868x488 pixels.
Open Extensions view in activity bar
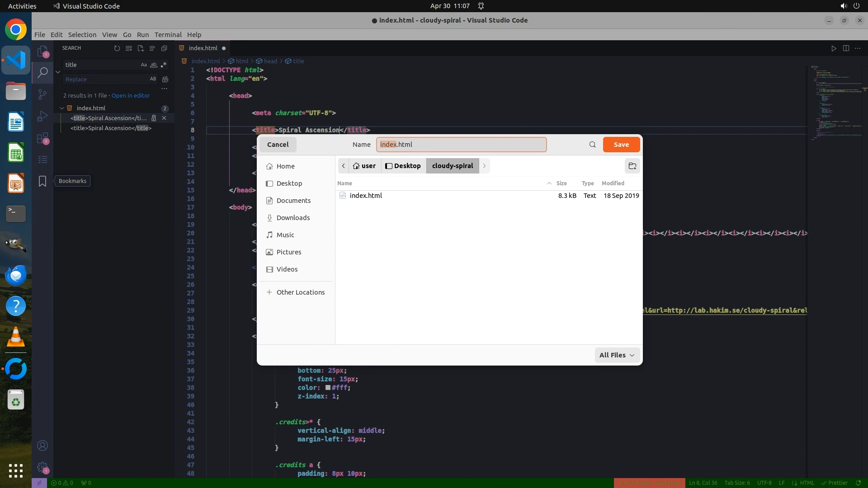42,138
